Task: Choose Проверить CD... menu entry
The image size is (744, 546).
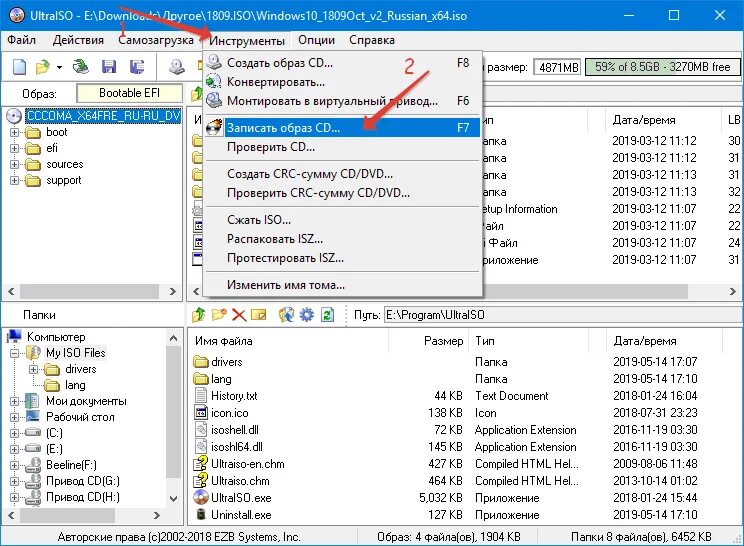Action: click(343, 147)
